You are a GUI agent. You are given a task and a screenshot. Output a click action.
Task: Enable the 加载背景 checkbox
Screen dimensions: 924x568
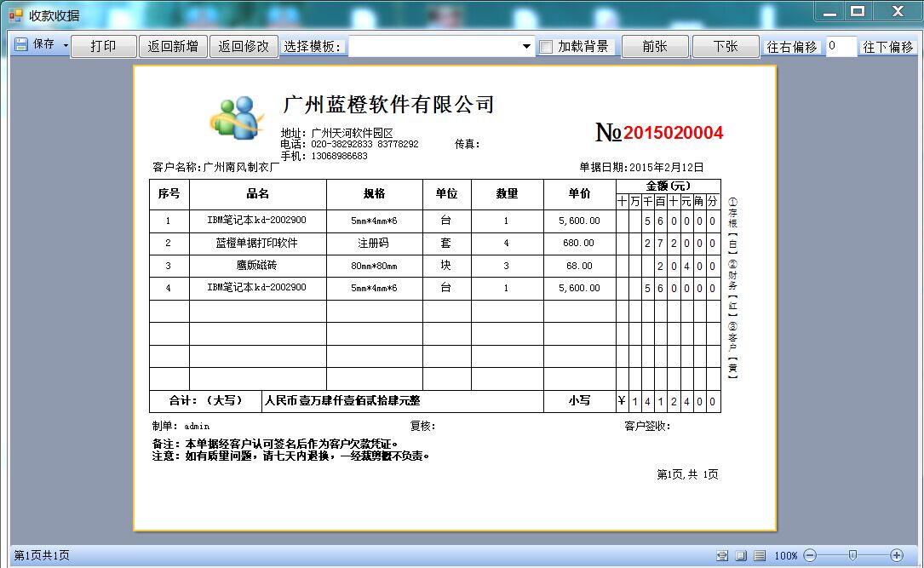[x=546, y=47]
